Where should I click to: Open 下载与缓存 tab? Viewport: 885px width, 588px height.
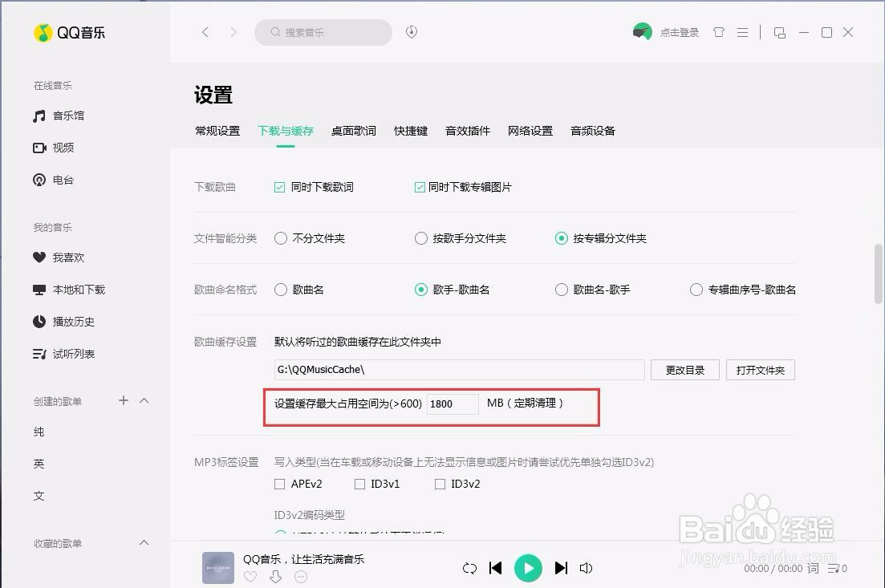pyautogui.click(x=286, y=131)
